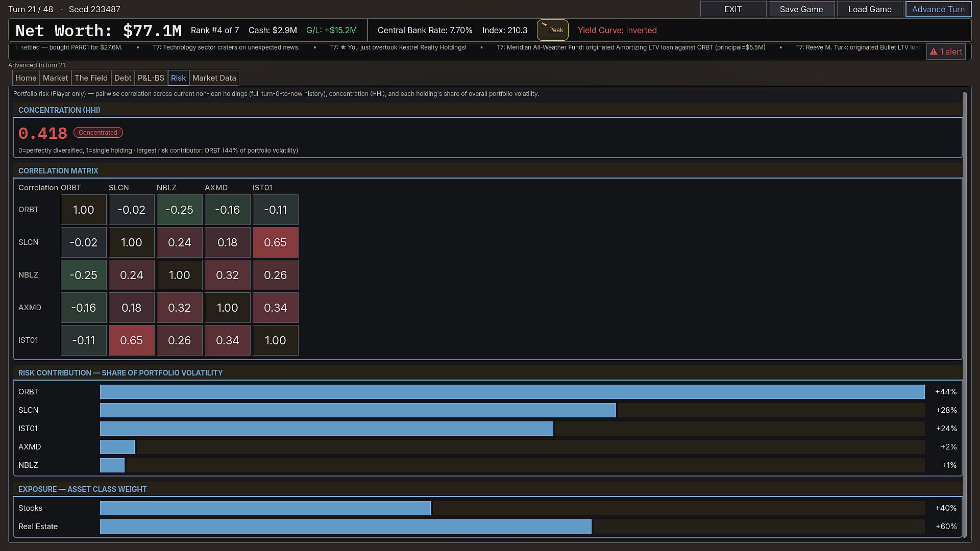Switch to the Market Data tab
Screen dimensions: 980x551
214,78
